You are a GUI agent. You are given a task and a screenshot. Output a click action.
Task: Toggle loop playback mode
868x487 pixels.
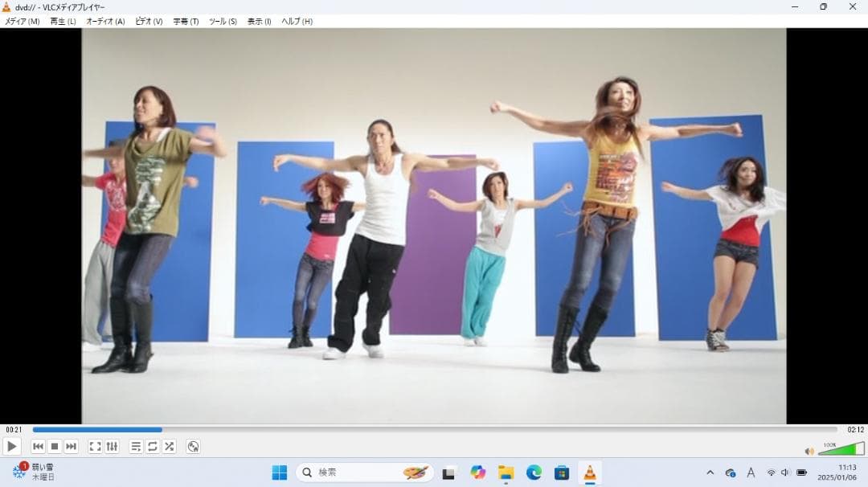[x=152, y=446]
